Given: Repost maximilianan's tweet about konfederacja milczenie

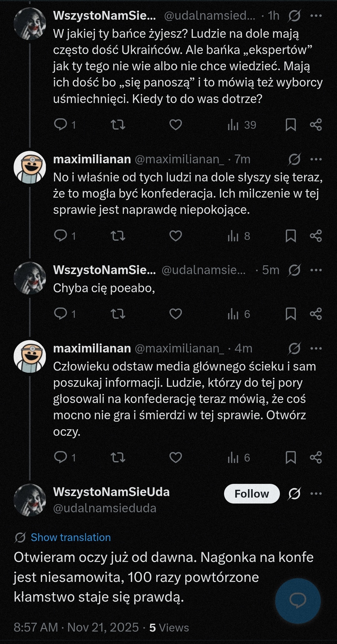Looking at the screenshot, I should [x=118, y=236].
